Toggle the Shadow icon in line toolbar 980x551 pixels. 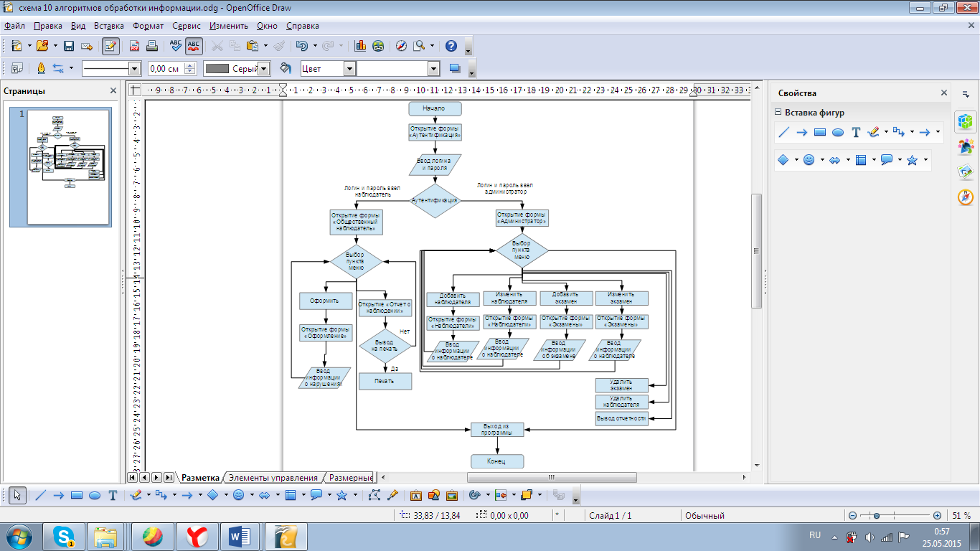(454, 69)
